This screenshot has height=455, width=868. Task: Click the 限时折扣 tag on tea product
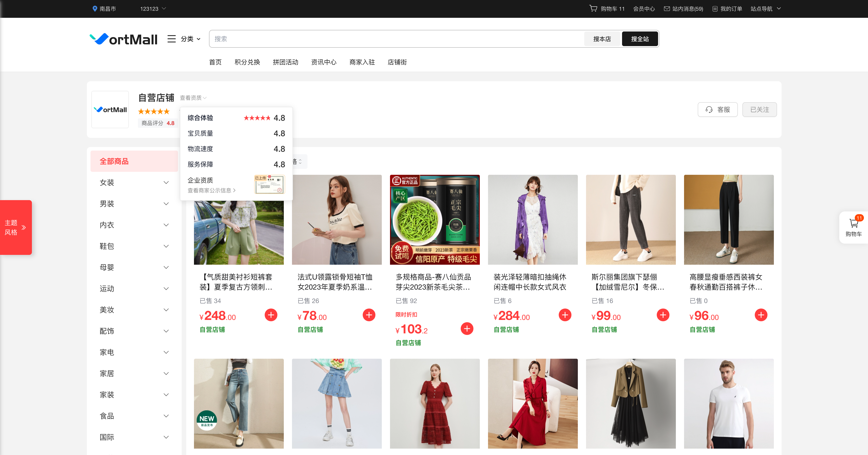click(x=406, y=314)
